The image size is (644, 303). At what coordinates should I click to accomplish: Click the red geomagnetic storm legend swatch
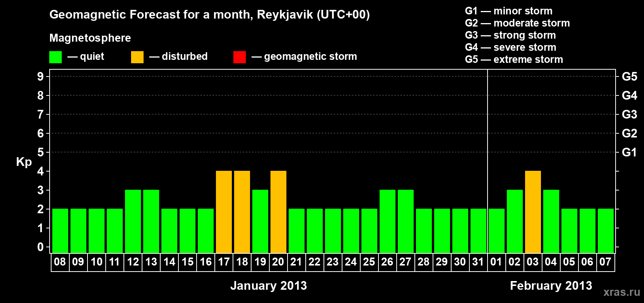click(x=239, y=57)
